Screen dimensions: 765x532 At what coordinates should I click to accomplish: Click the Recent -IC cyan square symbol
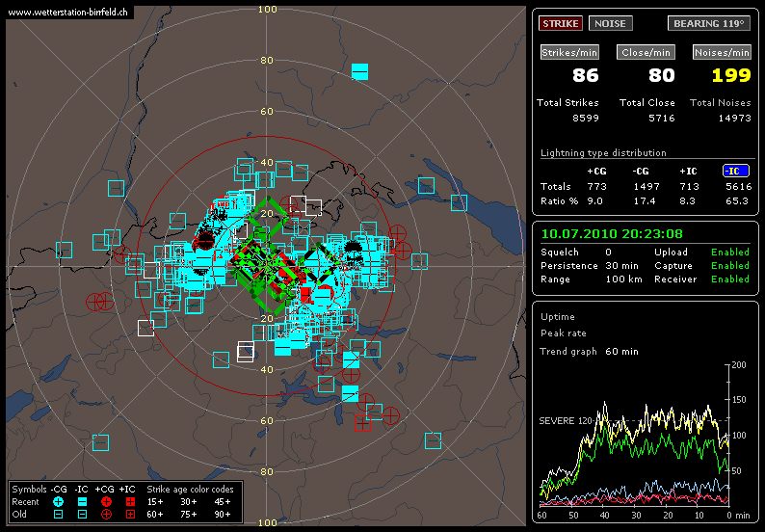[82, 502]
